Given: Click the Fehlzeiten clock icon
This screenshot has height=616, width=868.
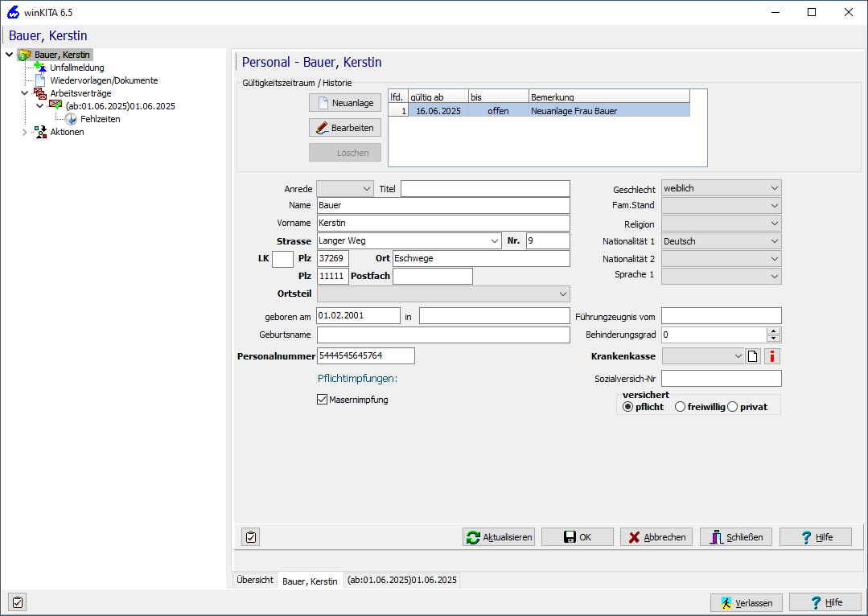Looking at the screenshot, I should (71, 119).
